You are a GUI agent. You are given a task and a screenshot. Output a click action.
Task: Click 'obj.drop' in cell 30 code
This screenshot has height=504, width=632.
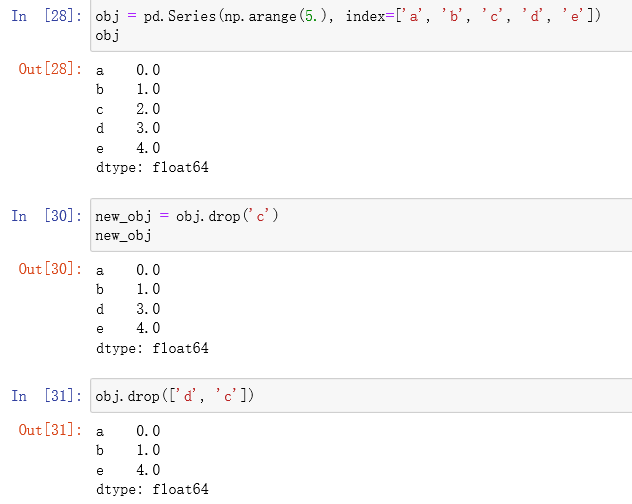[x=208, y=217]
